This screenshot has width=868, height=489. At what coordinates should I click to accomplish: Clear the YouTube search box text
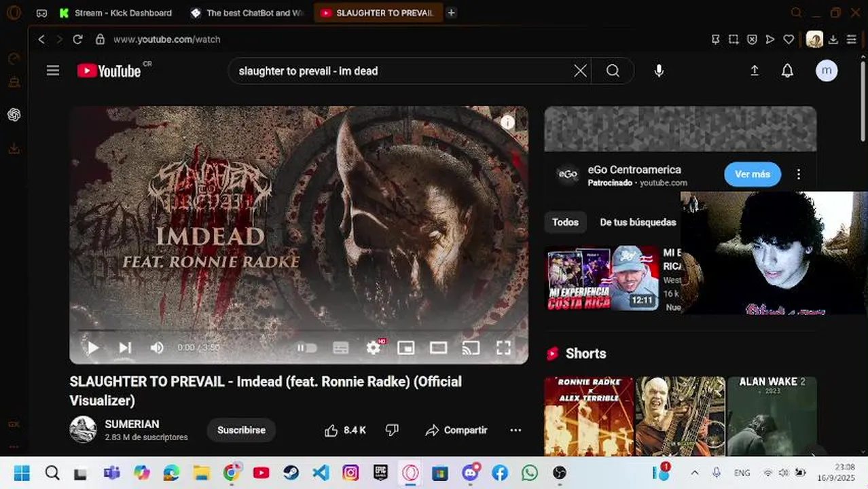click(x=580, y=71)
